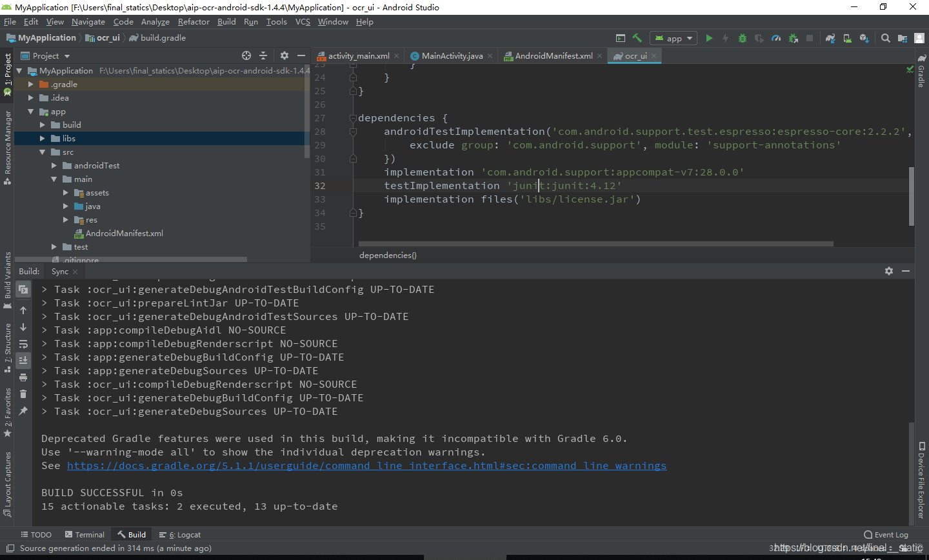Image resolution: width=929 pixels, height=560 pixels.
Task: Expand the .gradle folder
Action: [x=30, y=84]
